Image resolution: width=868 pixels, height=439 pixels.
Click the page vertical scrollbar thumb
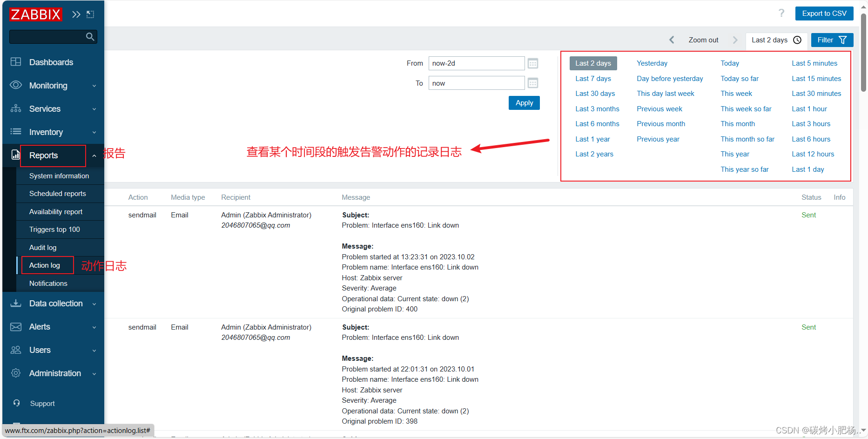click(863, 52)
